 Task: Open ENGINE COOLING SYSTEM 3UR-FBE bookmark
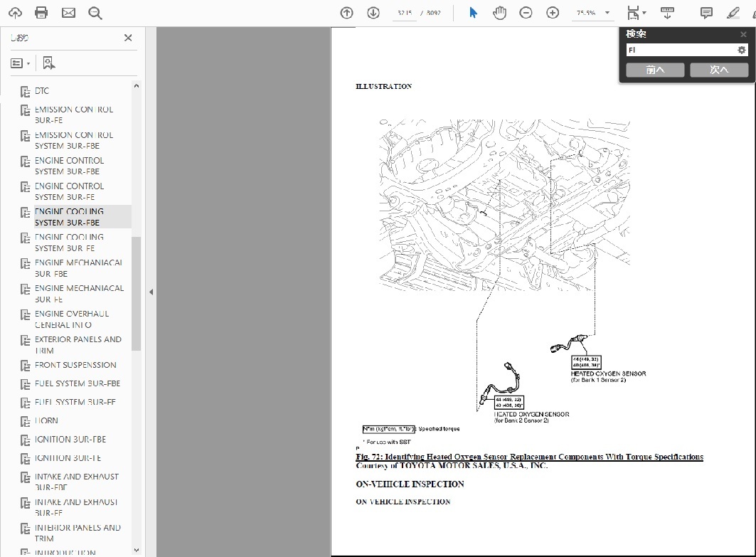tap(69, 217)
